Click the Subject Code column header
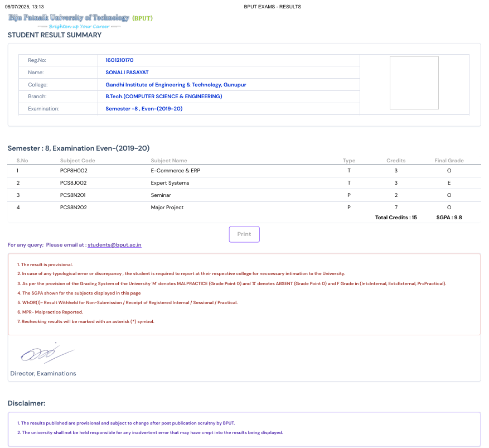The height and width of the screenshot is (448, 489). 78,161
